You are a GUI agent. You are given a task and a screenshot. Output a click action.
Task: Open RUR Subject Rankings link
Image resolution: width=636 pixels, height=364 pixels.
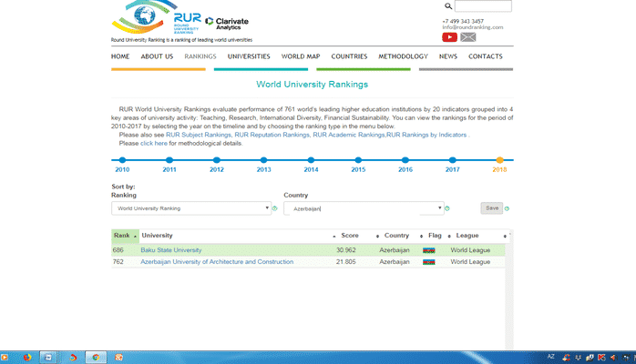199,135
